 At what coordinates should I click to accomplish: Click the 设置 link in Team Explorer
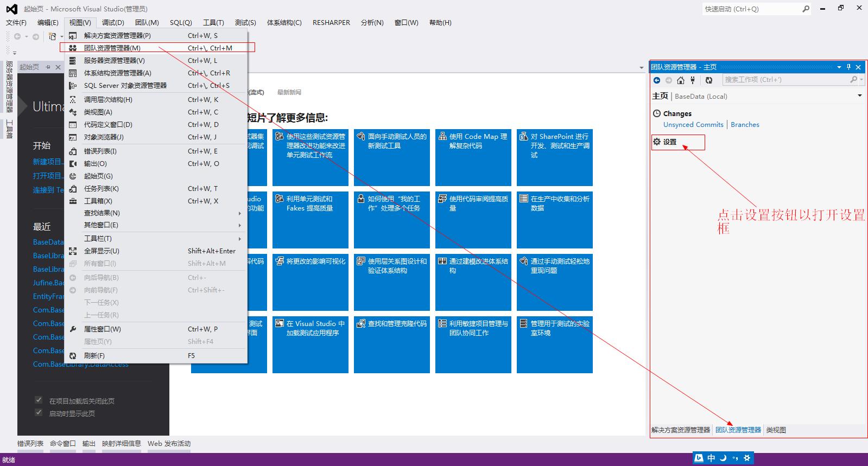(670, 142)
